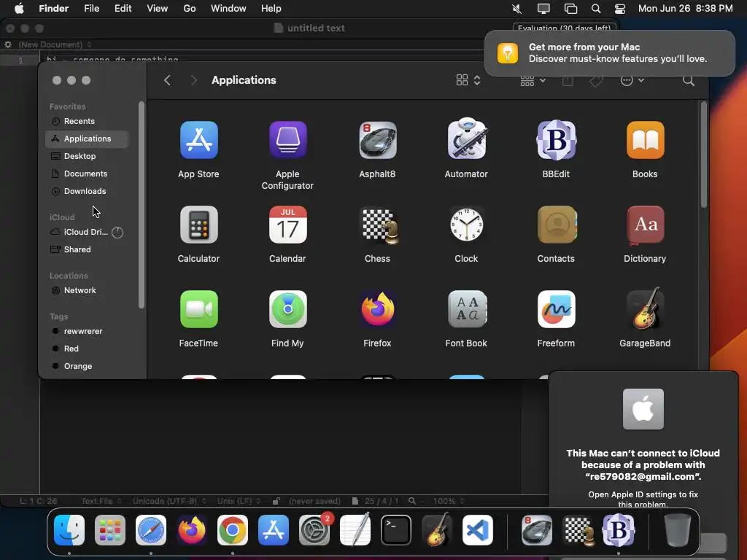The width and height of the screenshot is (747, 560).
Task: Select the Books app icon
Action: tap(645, 140)
